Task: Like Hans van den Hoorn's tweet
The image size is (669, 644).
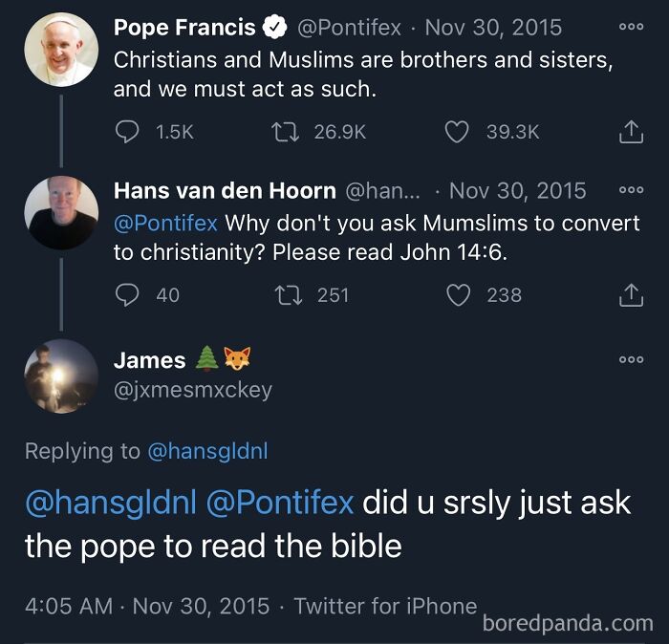Action: pyautogui.click(x=460, y=295)
